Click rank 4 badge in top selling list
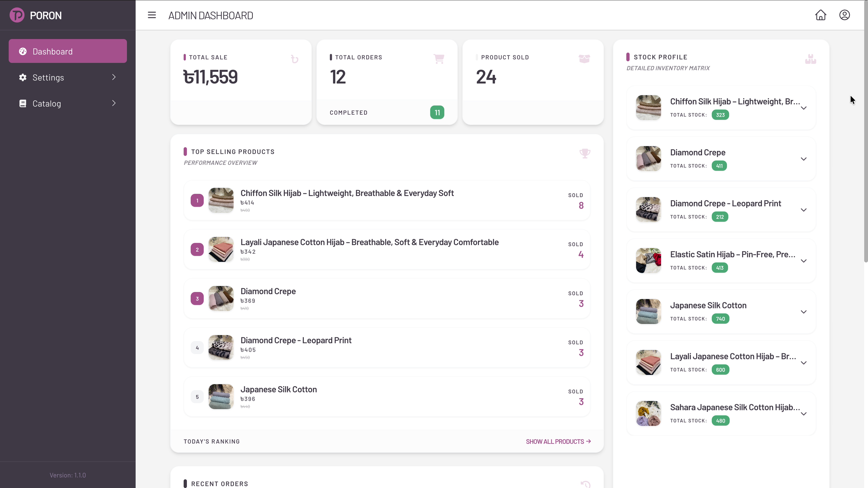The height and width of the screenshot is (488, 868). pyautogui.click(x=197, y=348)
